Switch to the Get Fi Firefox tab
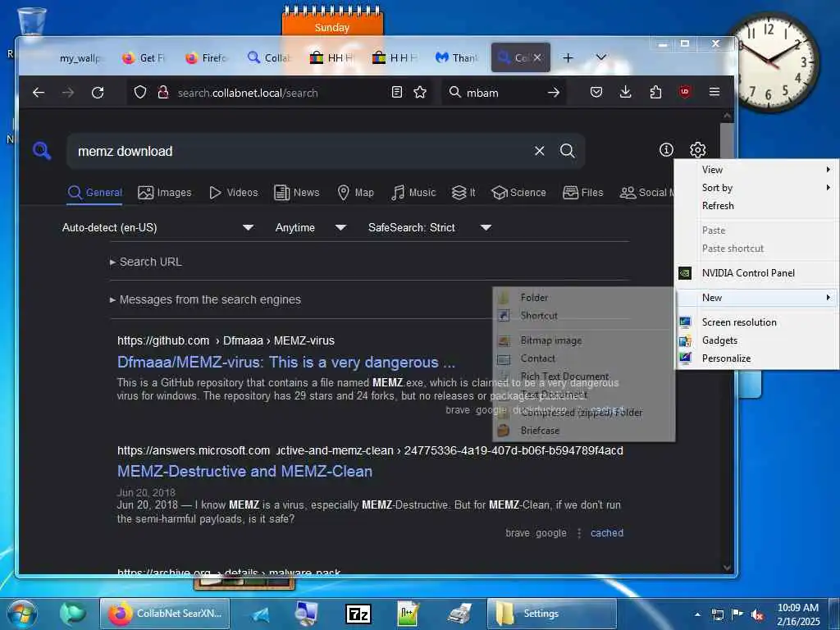This screenshot has height=630, width=840. [144, 58]
